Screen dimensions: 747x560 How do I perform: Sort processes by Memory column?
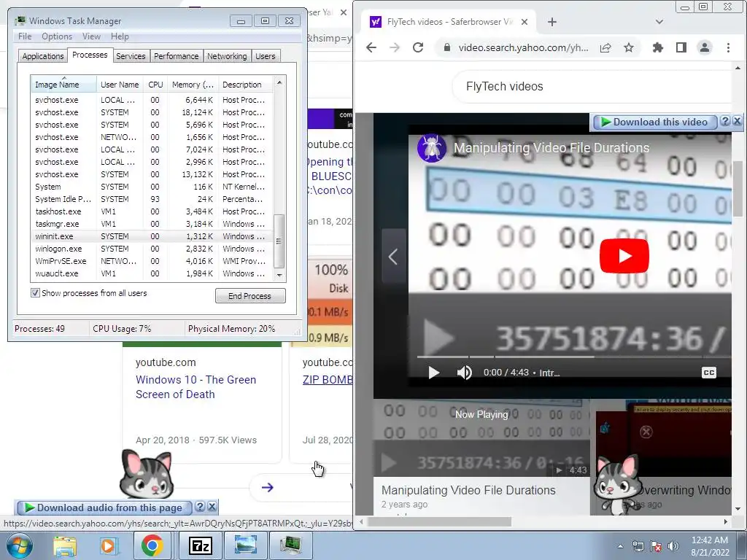[x=193, y=85]
